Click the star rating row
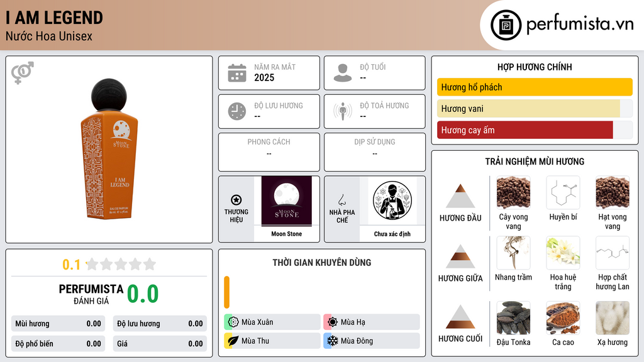644x362 pixels. 121,265
